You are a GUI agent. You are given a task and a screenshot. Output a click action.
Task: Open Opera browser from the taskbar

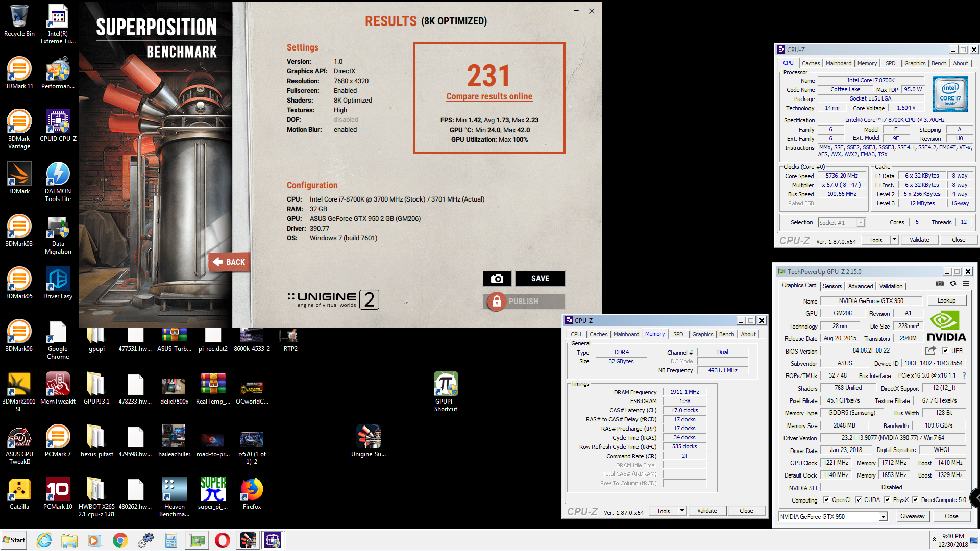(222, 540)
